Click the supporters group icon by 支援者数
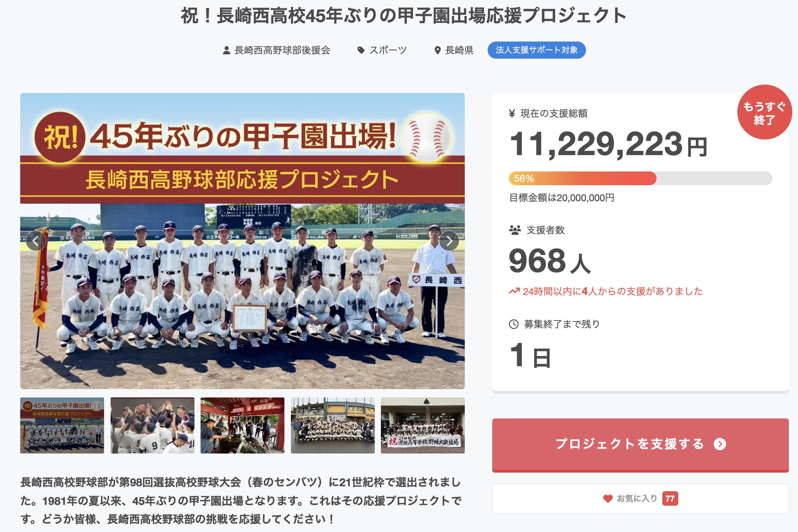The width and height of the screenshot is (798, 532). coord(515,230)
